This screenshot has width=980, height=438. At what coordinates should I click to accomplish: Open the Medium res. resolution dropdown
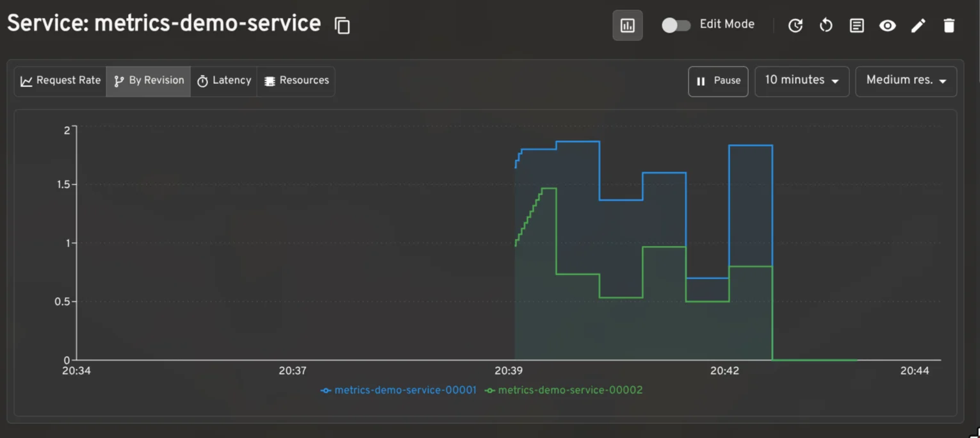click(x=906, y=81)
